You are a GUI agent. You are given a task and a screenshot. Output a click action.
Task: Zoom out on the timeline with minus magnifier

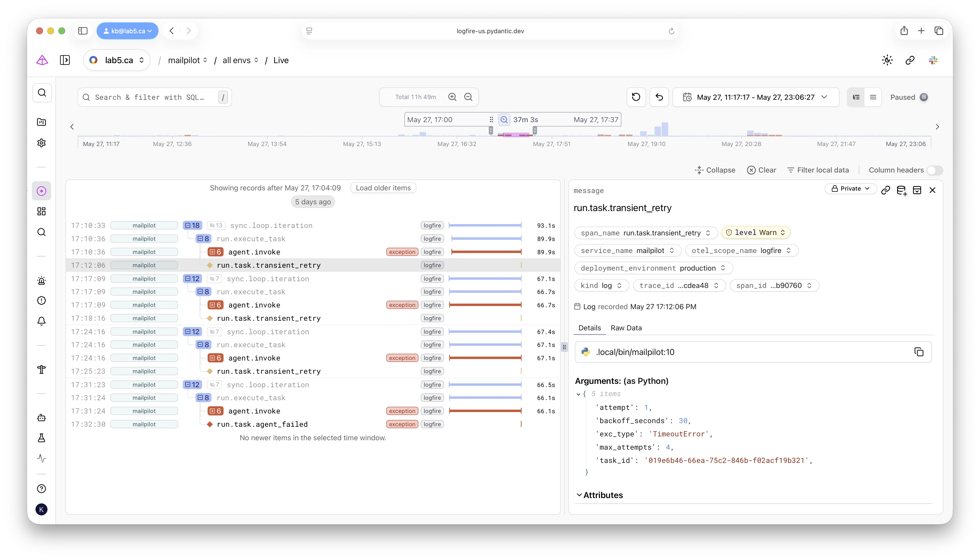pyautogui.click(x=468, y=97)
